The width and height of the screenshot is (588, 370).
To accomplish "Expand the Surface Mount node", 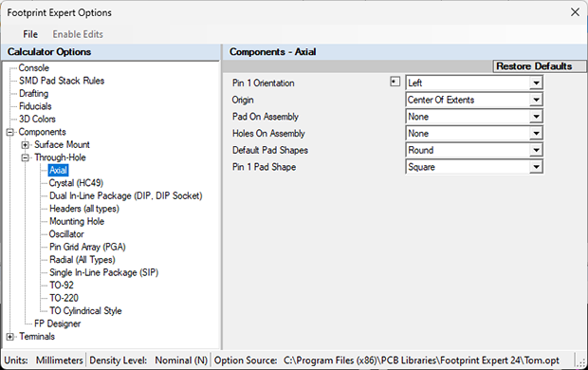I will (25, 145).
